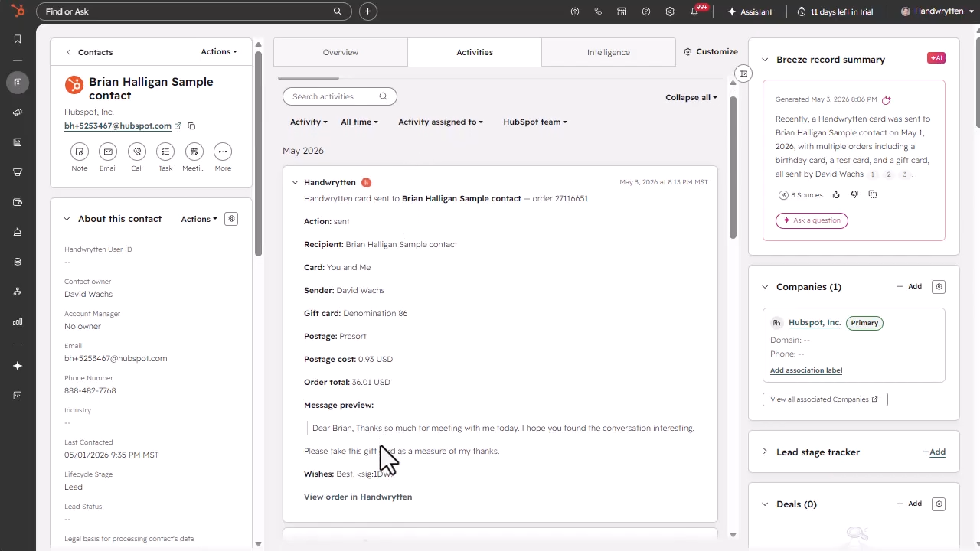This screenshot has width=980, height=551.
Task: Regenerate the Breeze record summary
Action: [x=887, y=99]
